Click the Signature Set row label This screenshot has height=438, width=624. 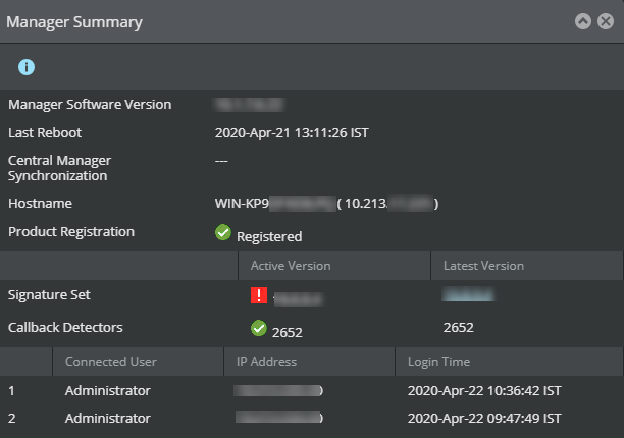49,294
